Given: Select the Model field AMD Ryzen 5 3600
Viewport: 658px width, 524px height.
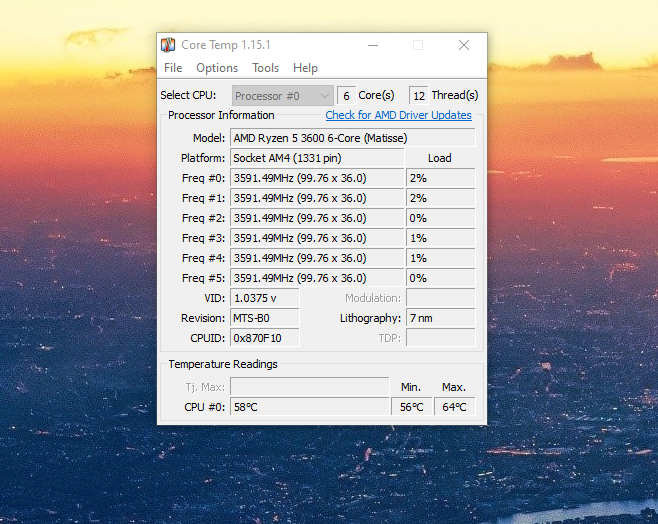Looking at the screenshot, I should (352, 138).
